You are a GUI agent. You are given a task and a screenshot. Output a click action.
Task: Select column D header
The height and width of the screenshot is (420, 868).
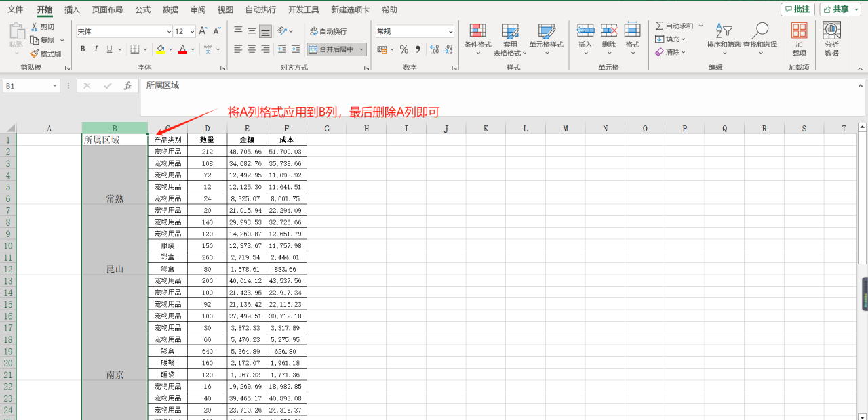point(208,128)
